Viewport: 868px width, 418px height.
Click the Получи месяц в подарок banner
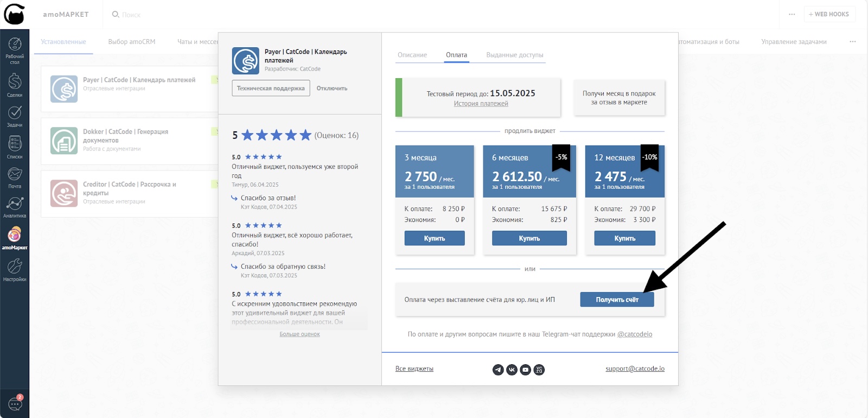619,98
